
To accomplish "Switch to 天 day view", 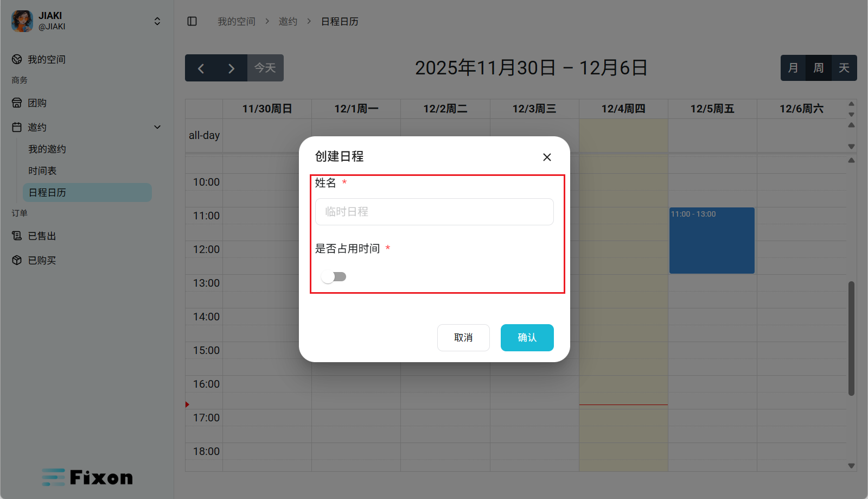I will click(844, 68).
